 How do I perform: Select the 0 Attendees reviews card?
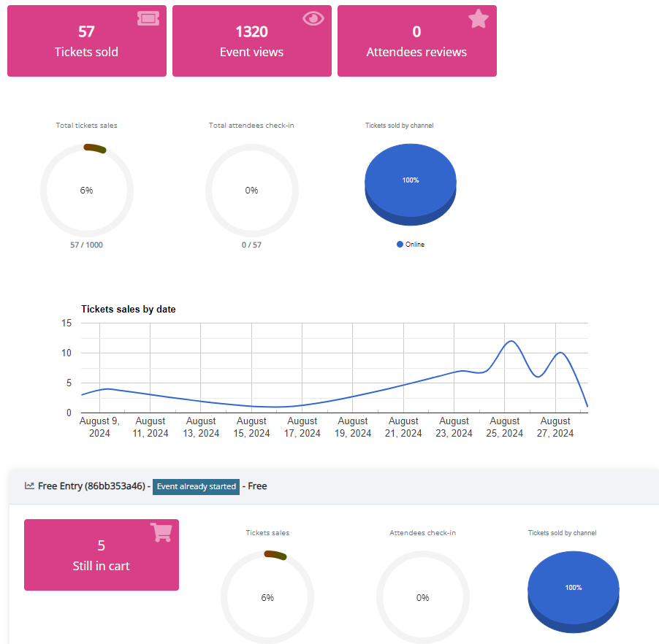coord(416,42)
